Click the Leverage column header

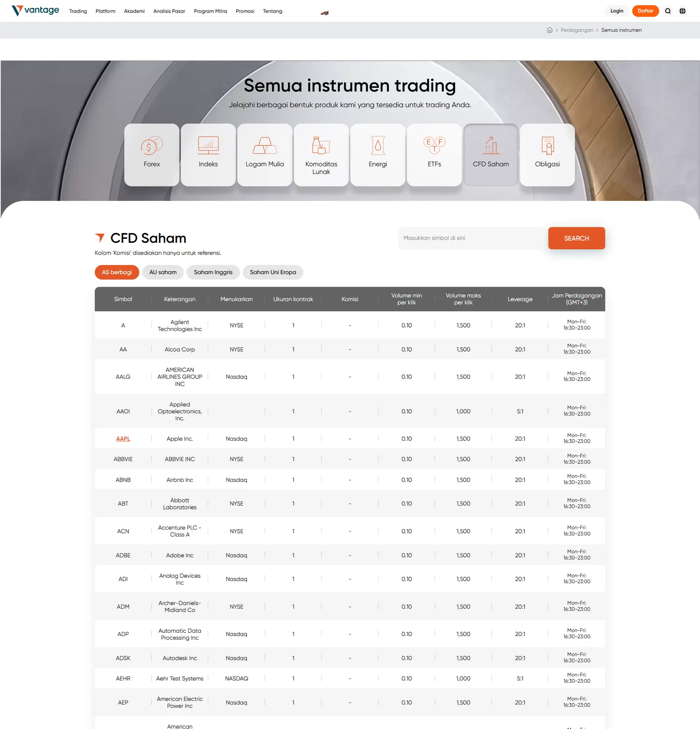(x=520, y=299)
